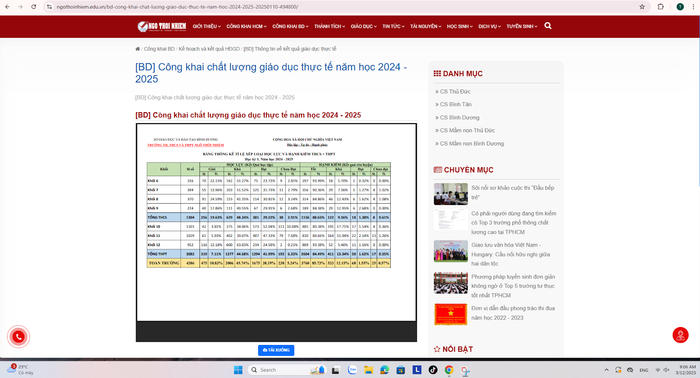700x378 pixels.
Task: Click the Ngo Thoi Nhiem school logo
Action: click(x=162, y=26)
